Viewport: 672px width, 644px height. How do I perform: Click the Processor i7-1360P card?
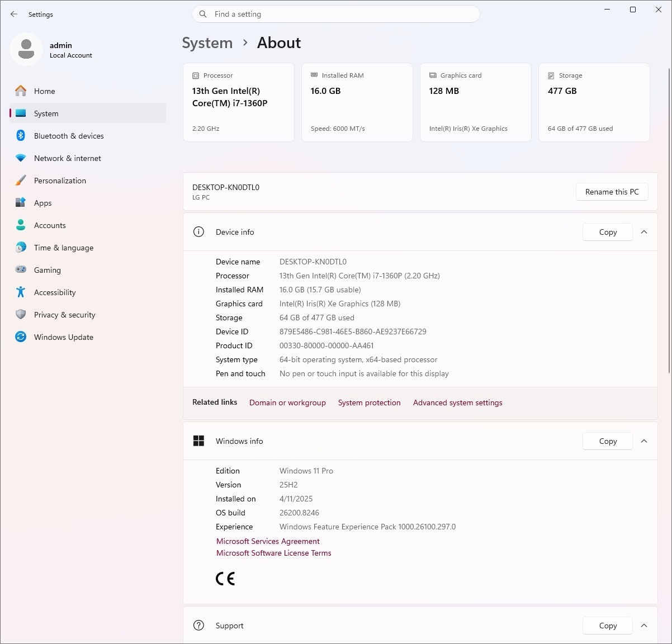pos(238,102)
